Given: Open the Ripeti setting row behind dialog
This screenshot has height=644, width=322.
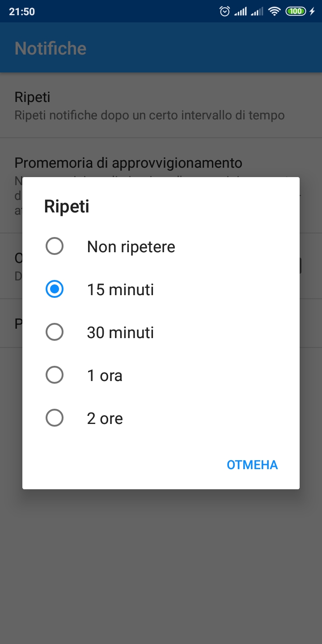Looking at the screenshot, I should point(32,97).
